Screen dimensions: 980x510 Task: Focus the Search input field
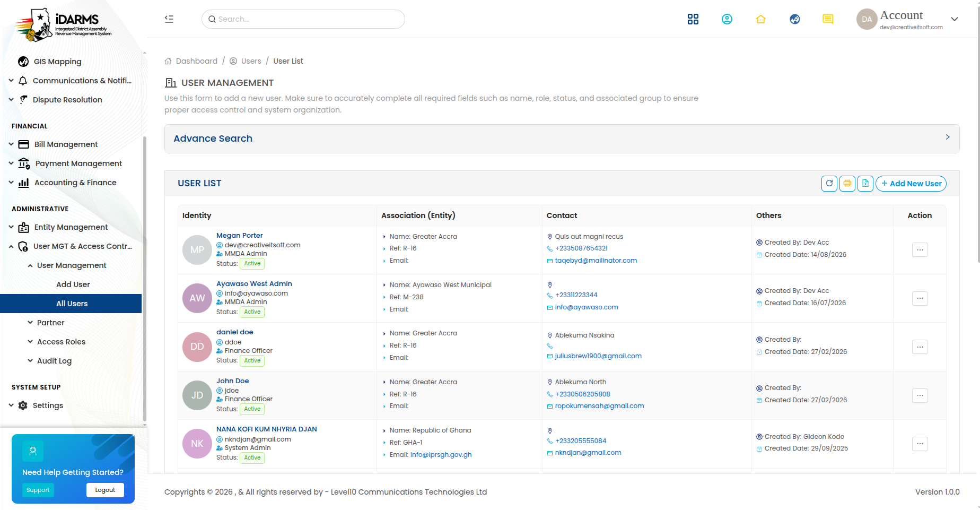303,19
